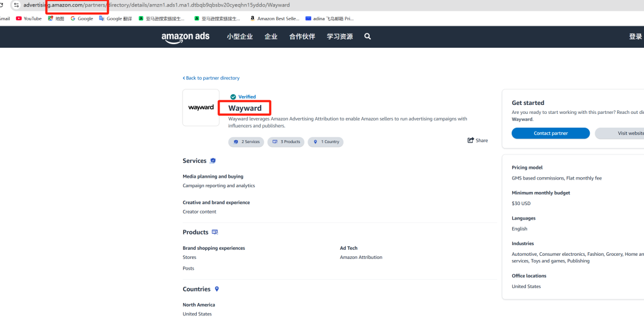Click the 3 Products pill
644x325 pixels.
pyautogui.click(x=286, y=142)
